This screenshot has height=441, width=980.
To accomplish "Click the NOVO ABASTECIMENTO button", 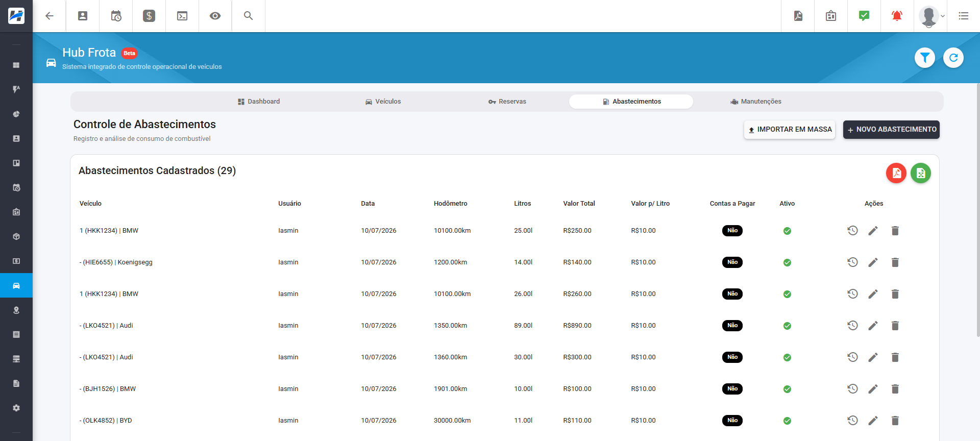I will pos(891,130).
